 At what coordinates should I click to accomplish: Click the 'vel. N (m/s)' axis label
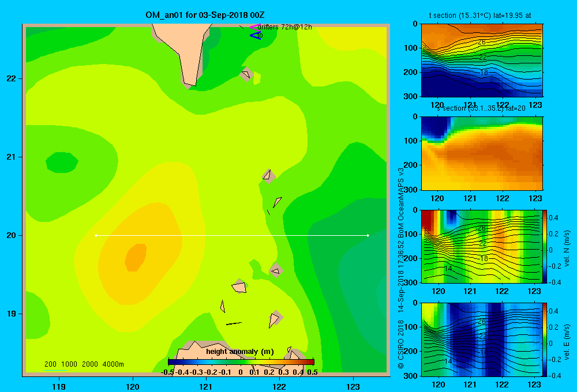(x=567, y=248)
